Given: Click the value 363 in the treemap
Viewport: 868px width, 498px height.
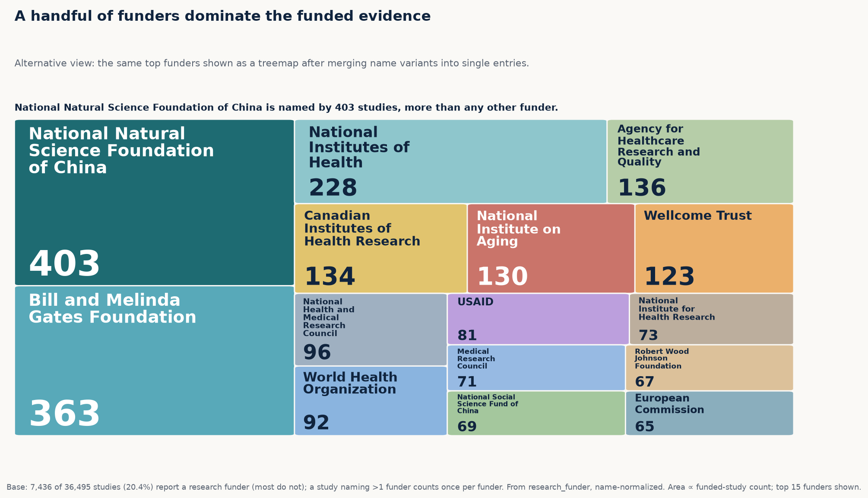Looking at the screenshot, I should (64, 414).
